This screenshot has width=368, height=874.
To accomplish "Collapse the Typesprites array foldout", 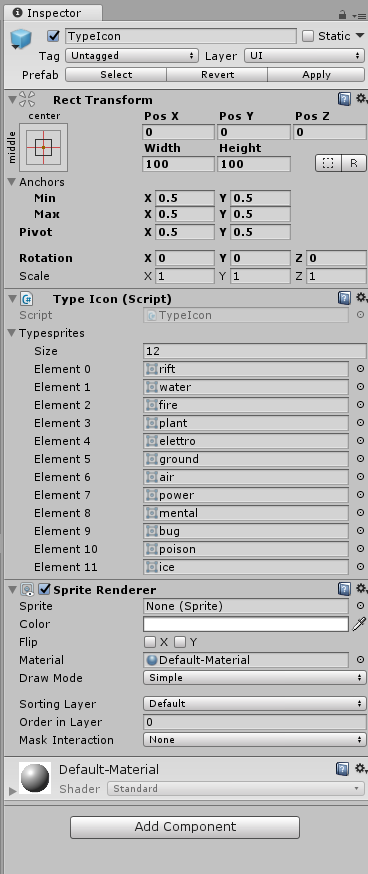I will [x=12, y=333].
